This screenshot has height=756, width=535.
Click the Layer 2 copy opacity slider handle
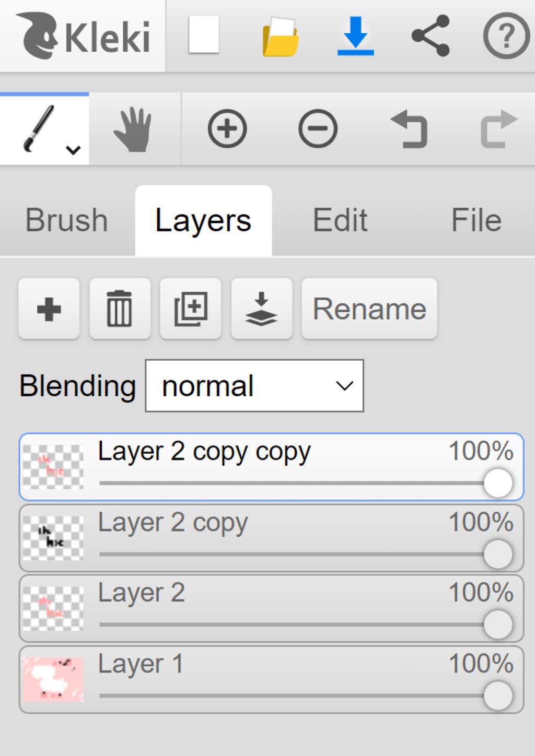[498, 553]
